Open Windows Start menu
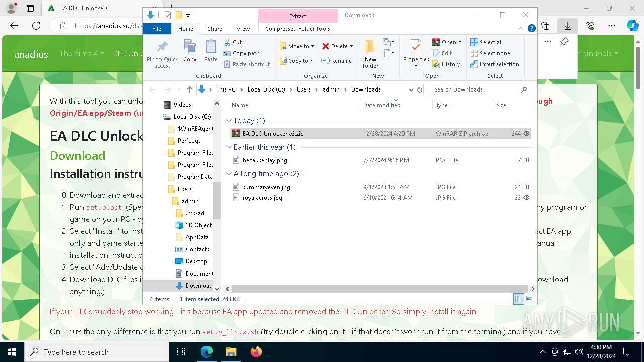Screen dimensions: 644x362 tap(12, 352)
